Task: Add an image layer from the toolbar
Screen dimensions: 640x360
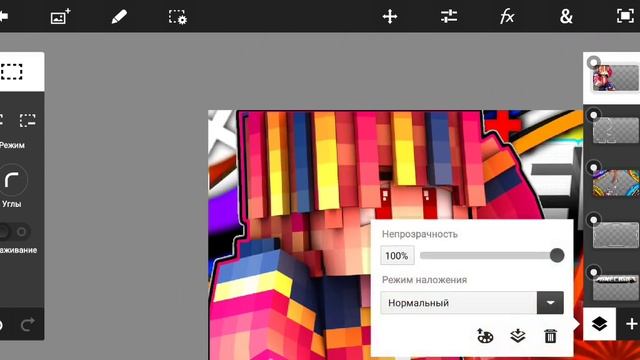Action: pos(60,17)
